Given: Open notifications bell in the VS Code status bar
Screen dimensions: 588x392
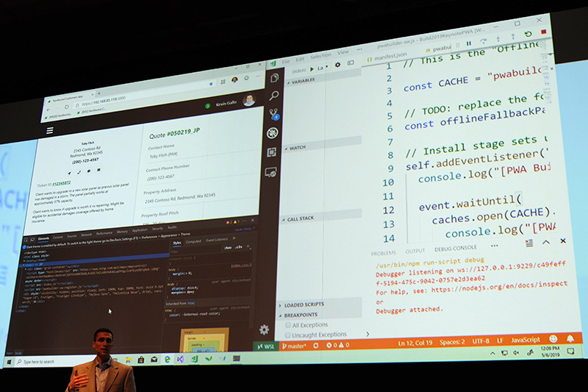Looking at the screenshot, I should pos(570,338).
